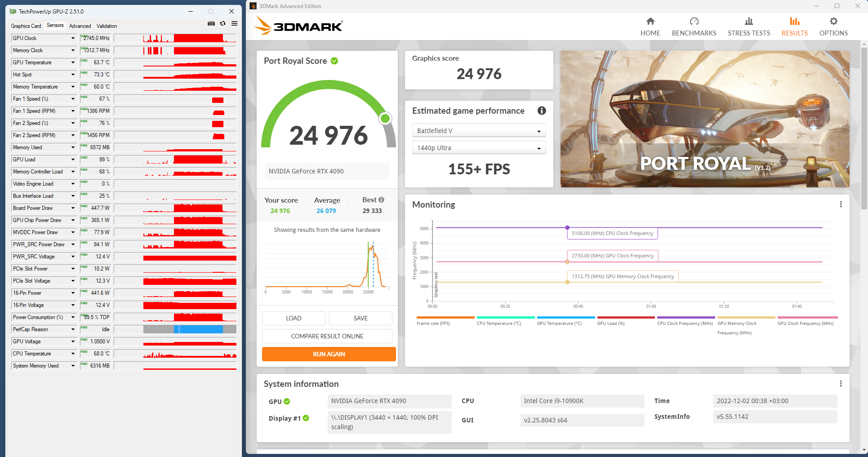The image size is (868, 457).
Task: Open the Fan 1 Speed (%) sensor dropdown
Action: tap(73, 99)
